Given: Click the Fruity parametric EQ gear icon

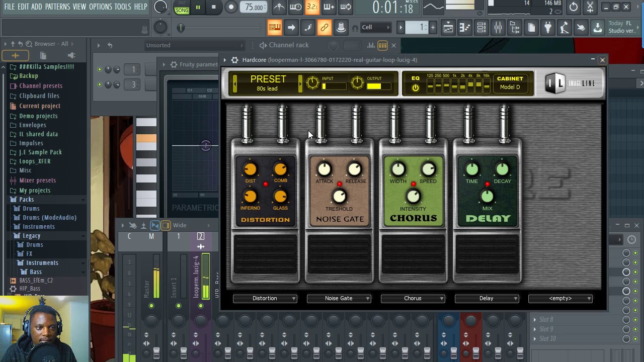Looking at the screenshot, I should pyautogui.click(x=174, y=64).
